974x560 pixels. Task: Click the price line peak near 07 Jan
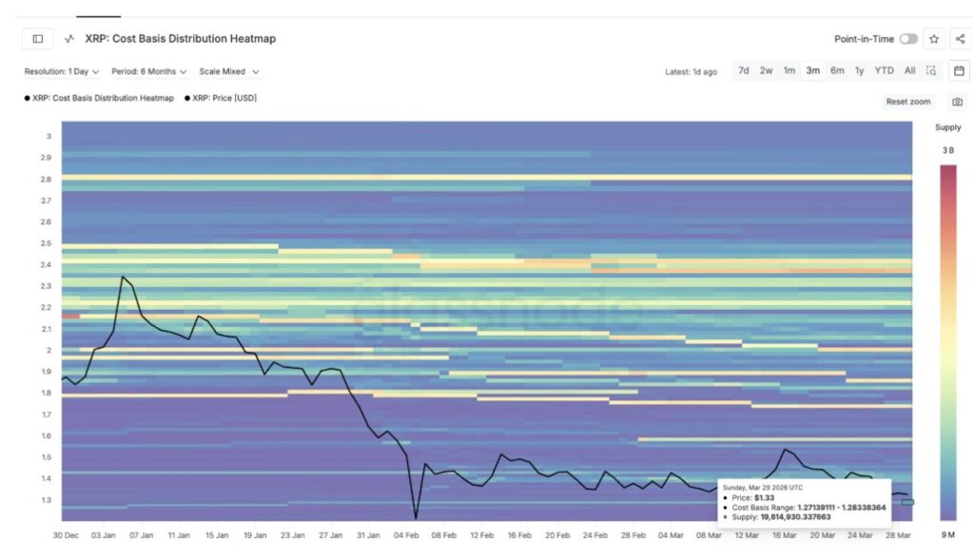(123, 277)
